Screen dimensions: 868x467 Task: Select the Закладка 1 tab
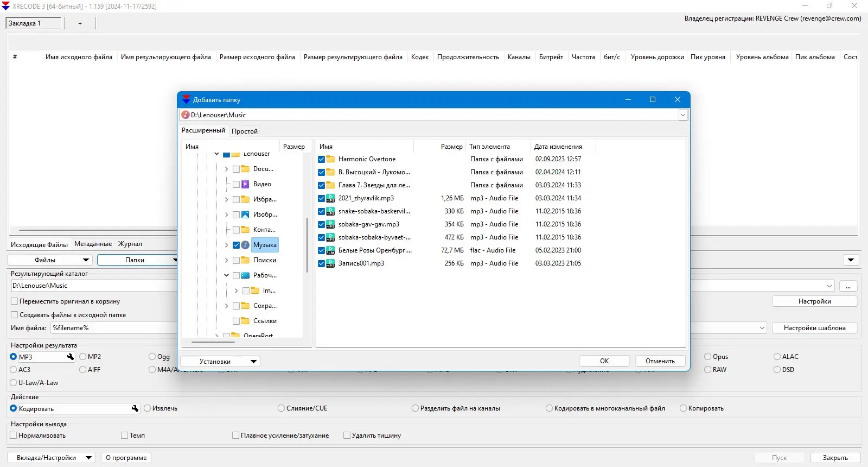pos(34,23)
